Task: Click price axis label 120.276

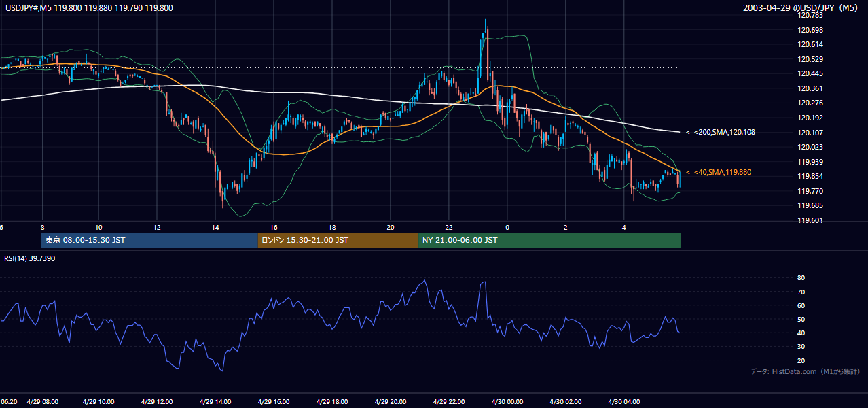Action: point(812,103)
